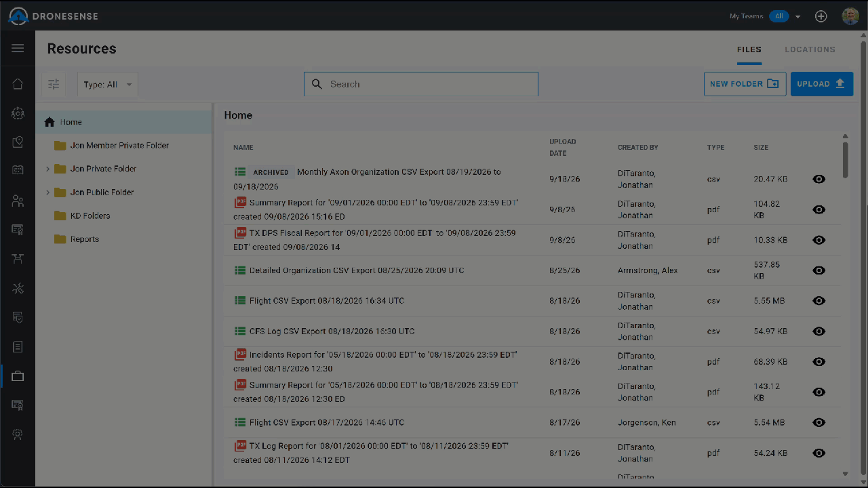Viewport: 868px width, 488px height.
Task: Toggle eye for TX DPS Fiscal Report
Action: pyautogui.click(x=819, y=240)
